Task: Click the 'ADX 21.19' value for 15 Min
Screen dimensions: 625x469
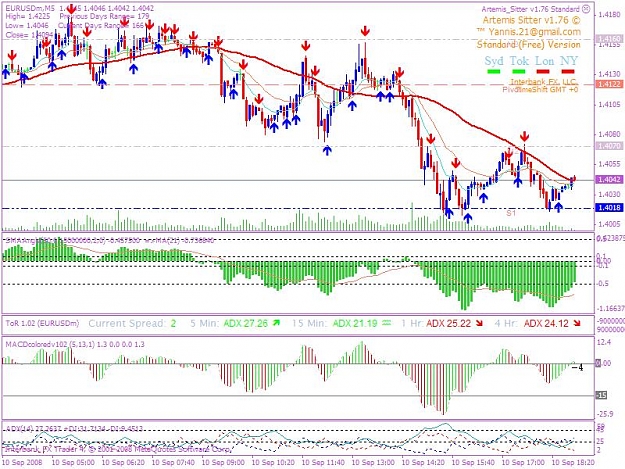Action: 355,323
